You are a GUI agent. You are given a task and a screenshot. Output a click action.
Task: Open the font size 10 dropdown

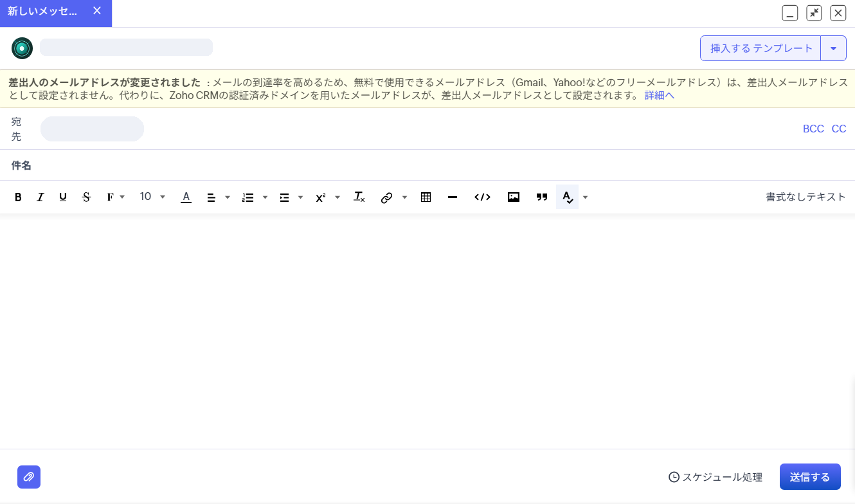pyautogui.click(x=152, y=197)
